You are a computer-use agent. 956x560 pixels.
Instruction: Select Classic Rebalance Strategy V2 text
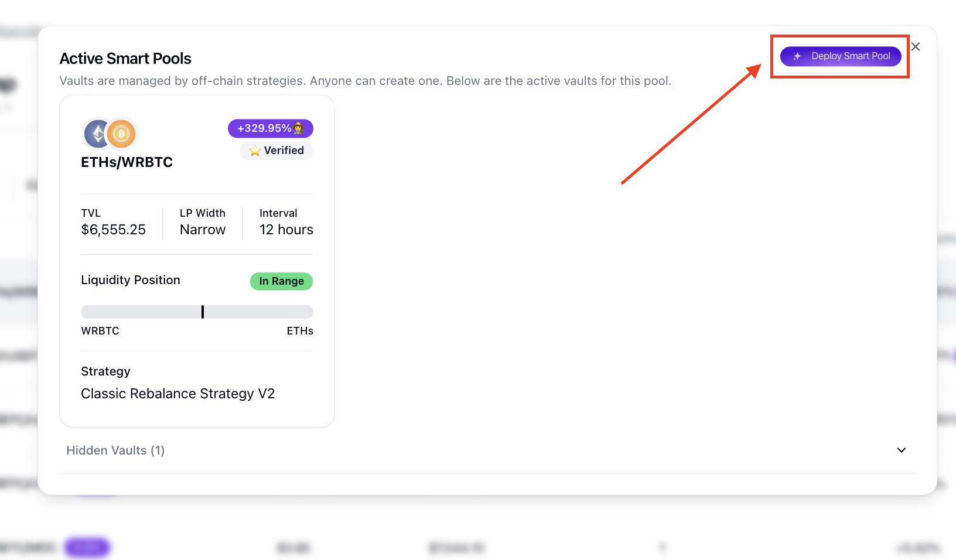click(x=177, y=394)
